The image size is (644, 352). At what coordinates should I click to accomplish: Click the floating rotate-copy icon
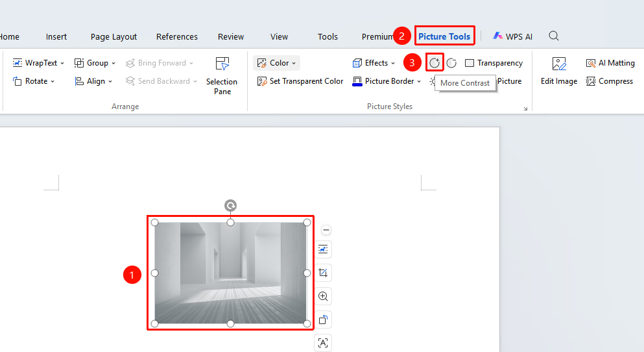323,320
